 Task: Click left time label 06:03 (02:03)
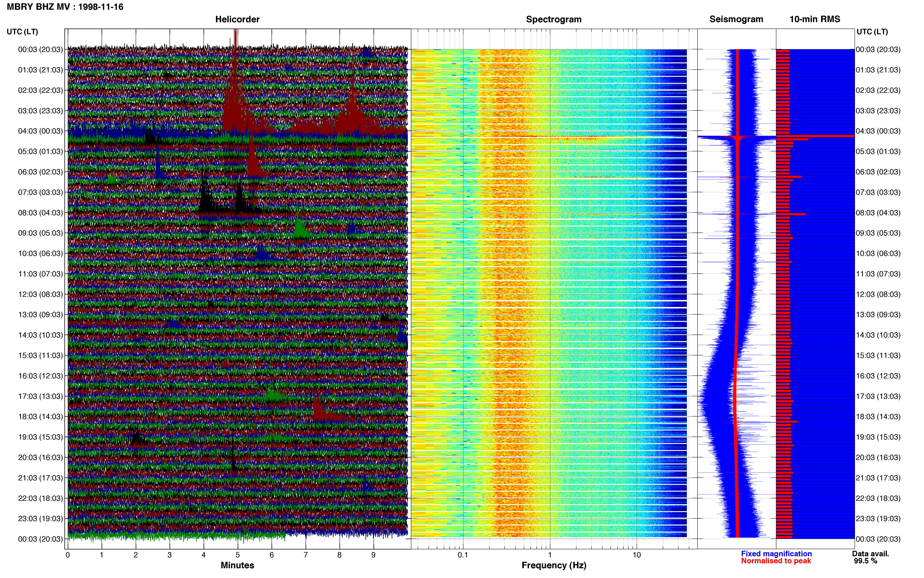click(41, 172)
